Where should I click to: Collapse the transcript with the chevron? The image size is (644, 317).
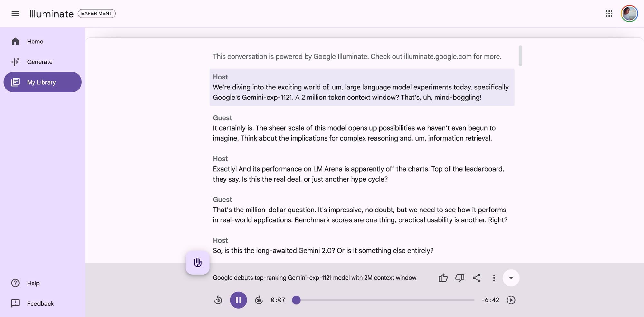(511, 278)
